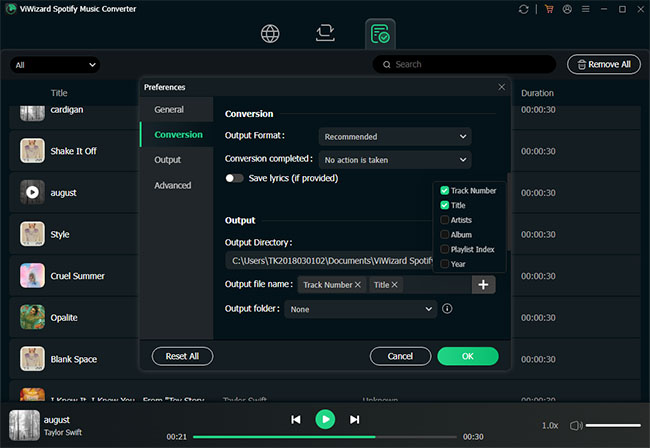Check the Playlist Index checkbox
650x448 pixels.
tap(444, 249)
